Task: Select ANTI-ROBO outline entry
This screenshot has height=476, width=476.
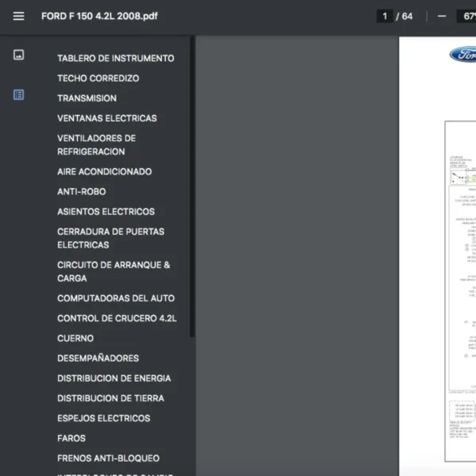Action: (82, 191)
